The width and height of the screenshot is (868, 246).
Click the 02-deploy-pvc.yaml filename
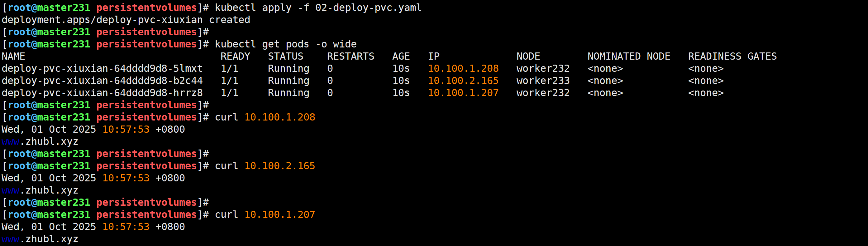click(x=368, y=7)
